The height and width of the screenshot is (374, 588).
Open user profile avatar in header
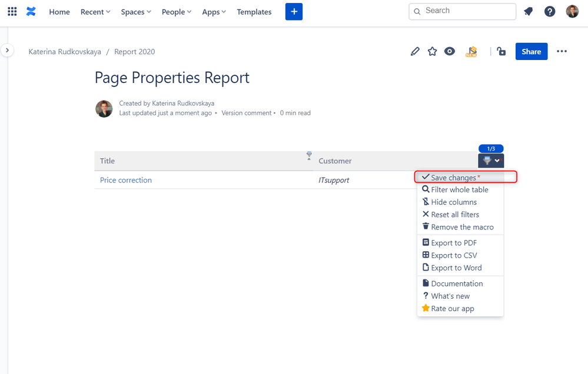coord(572,12)
